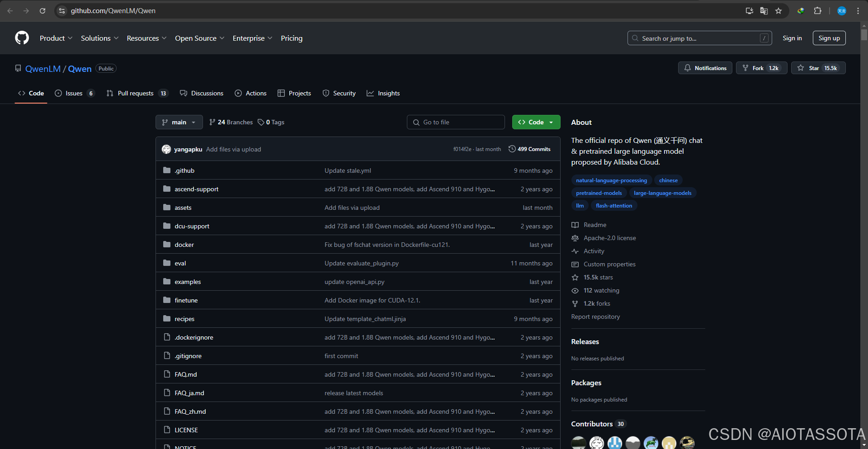
Task: Star the Qwen repository
Action: (x=818, y=68)
